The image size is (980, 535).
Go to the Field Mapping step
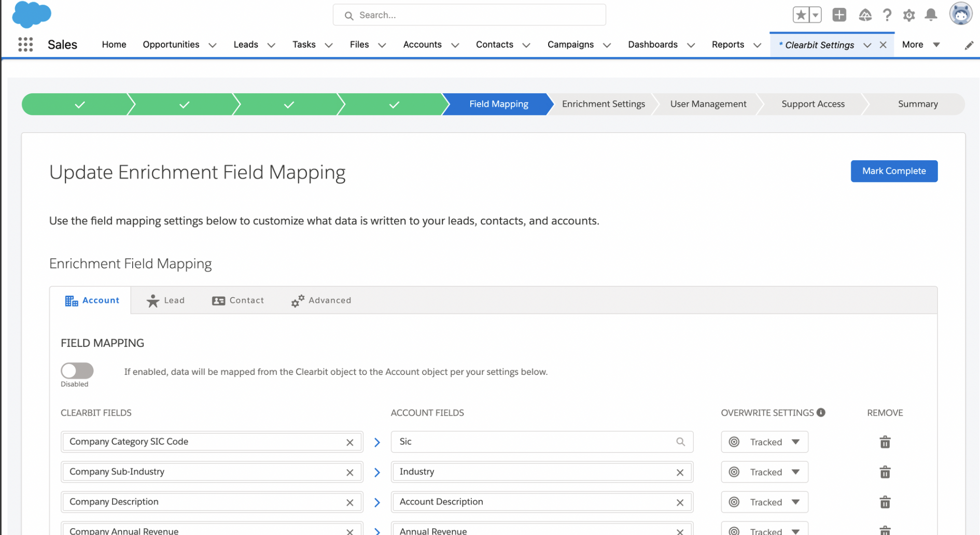(x=498, y=104)
